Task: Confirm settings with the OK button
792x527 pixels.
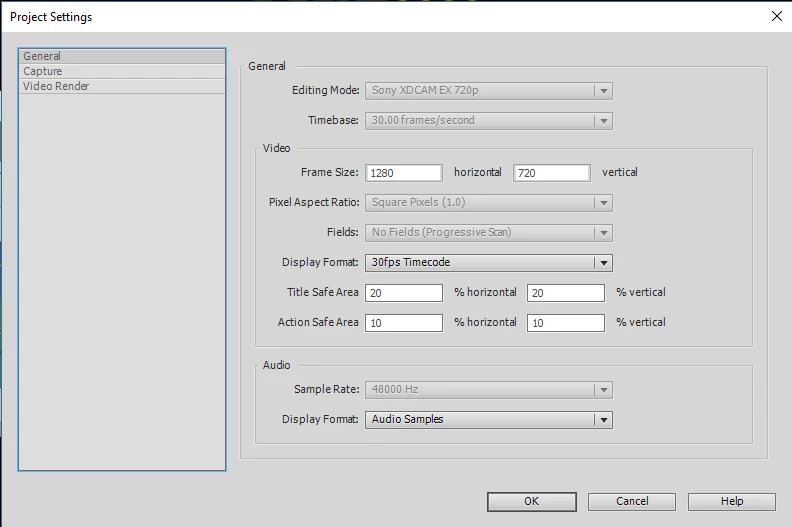Action: click(x=531, y=502)
